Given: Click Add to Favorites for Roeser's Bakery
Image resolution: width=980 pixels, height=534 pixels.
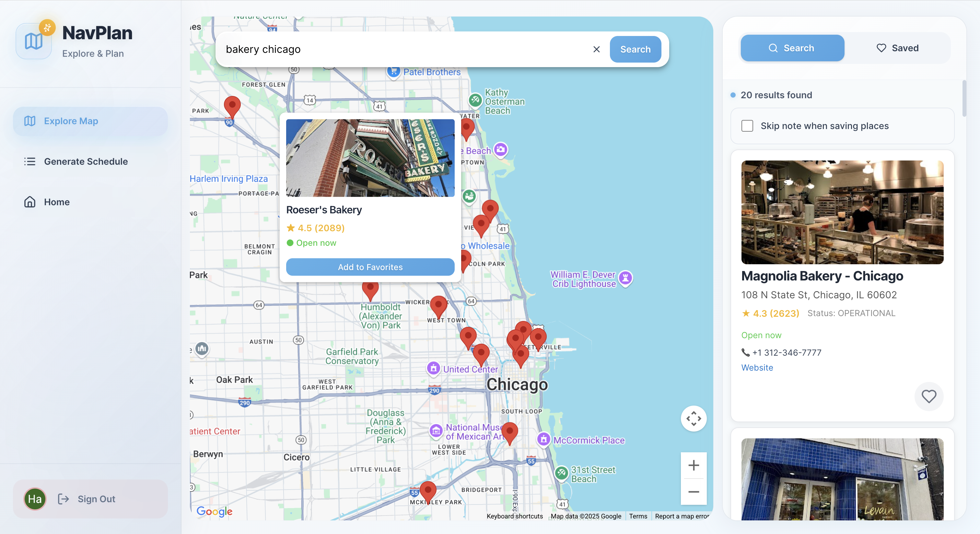Looking at the screenshot, I should point(370,267).
